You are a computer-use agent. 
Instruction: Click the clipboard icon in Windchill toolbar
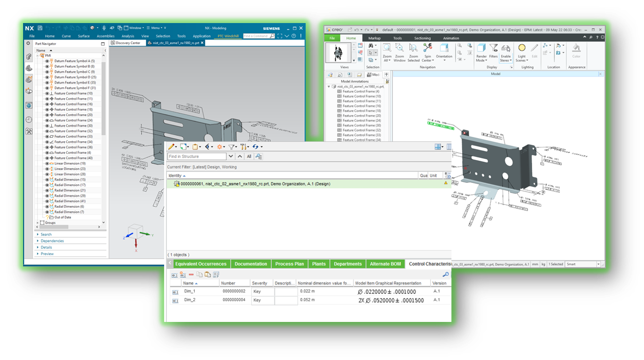click(x=195, y=147)
